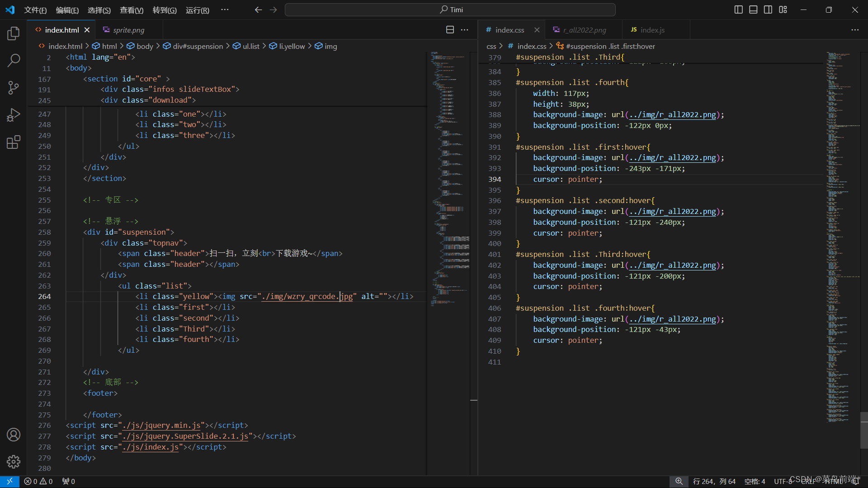Expand #suspension .list .first:hover breadcrumb
Image resolution: width=868 pixels, height=488 pixels.
tap(606, 46)
